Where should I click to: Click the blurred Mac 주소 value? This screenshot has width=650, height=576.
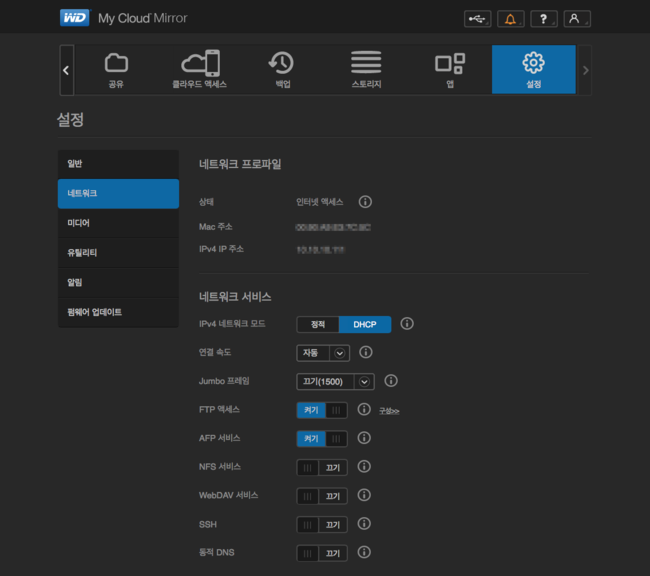[333, 227]
